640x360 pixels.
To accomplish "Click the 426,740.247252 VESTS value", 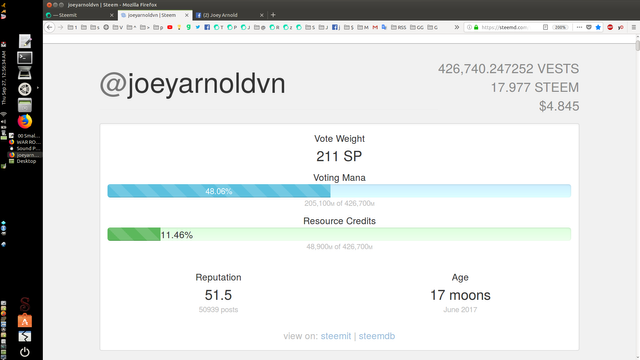I will point(508,69).
